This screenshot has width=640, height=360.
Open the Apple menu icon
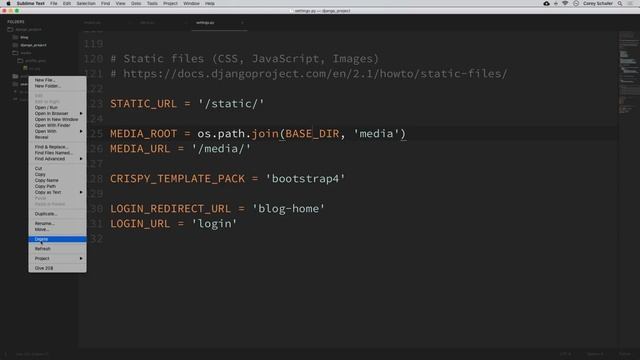click(x=8, y=3)
